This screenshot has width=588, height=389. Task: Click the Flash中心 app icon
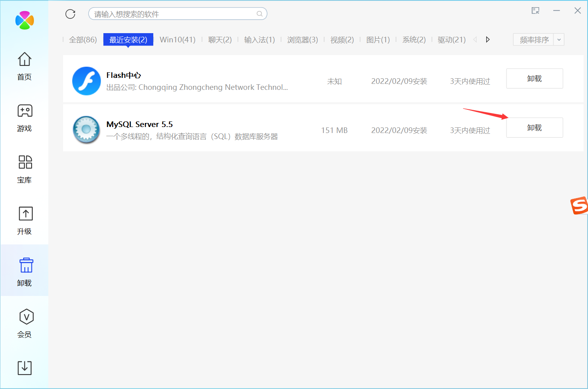[87, 81]
